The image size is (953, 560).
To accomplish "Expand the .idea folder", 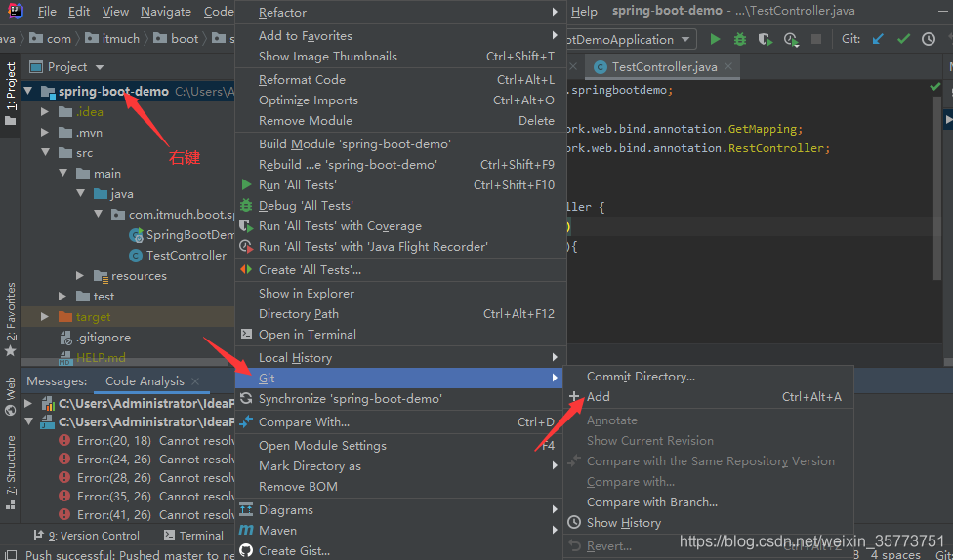I will pyautogui.click(x=44, y=112).
